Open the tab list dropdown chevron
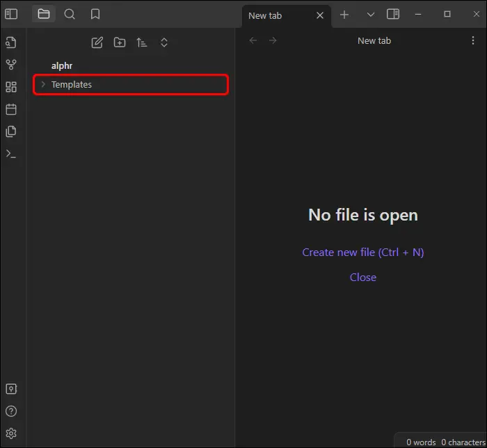The image size is (487, 448). [371, 15]
